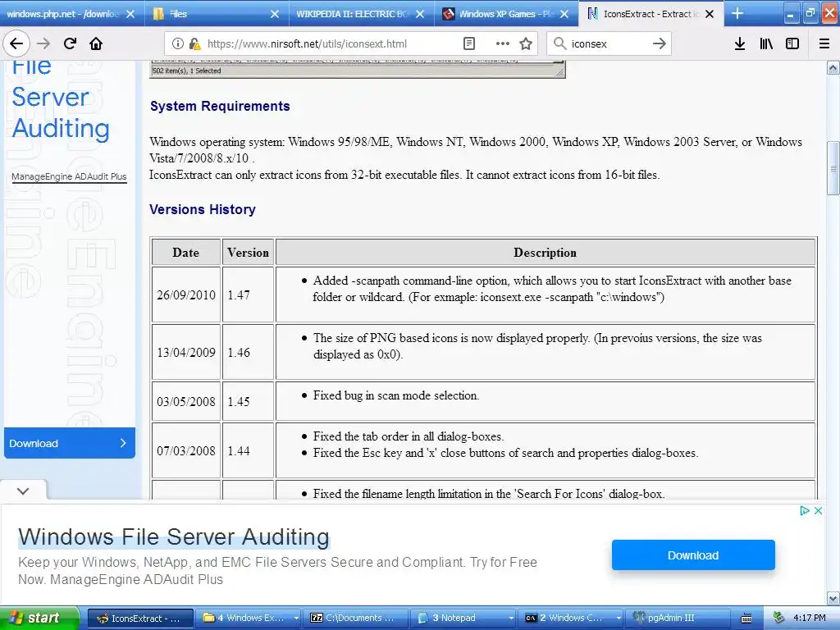Go back to the previous page

[x=16, y=43]
